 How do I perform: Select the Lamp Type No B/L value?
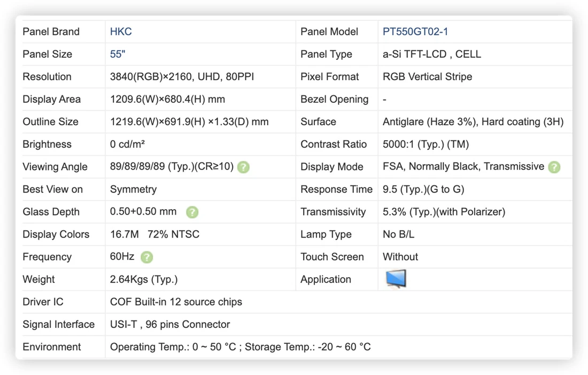398,234
